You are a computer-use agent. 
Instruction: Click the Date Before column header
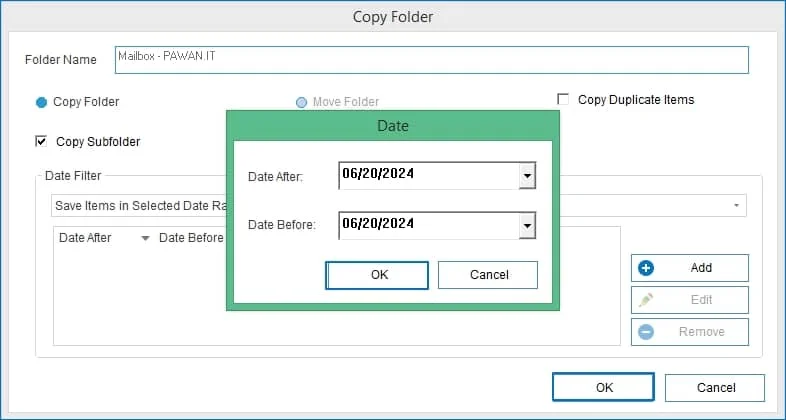191,238
